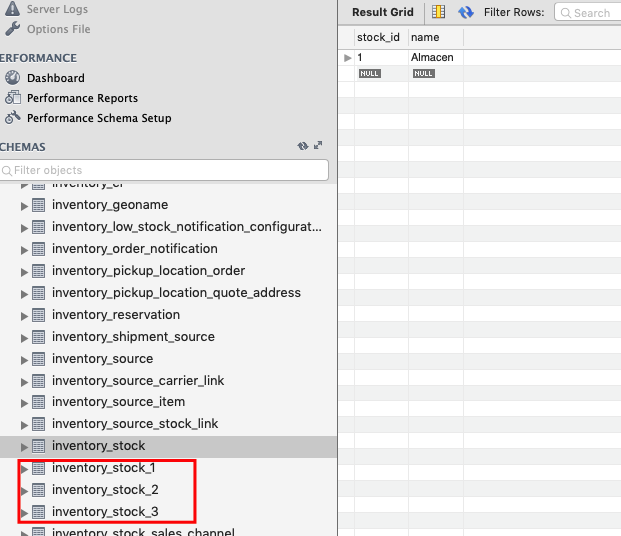621x536 pixels.
Task: Click the Options File wrench icon
Action: [12, 29]
